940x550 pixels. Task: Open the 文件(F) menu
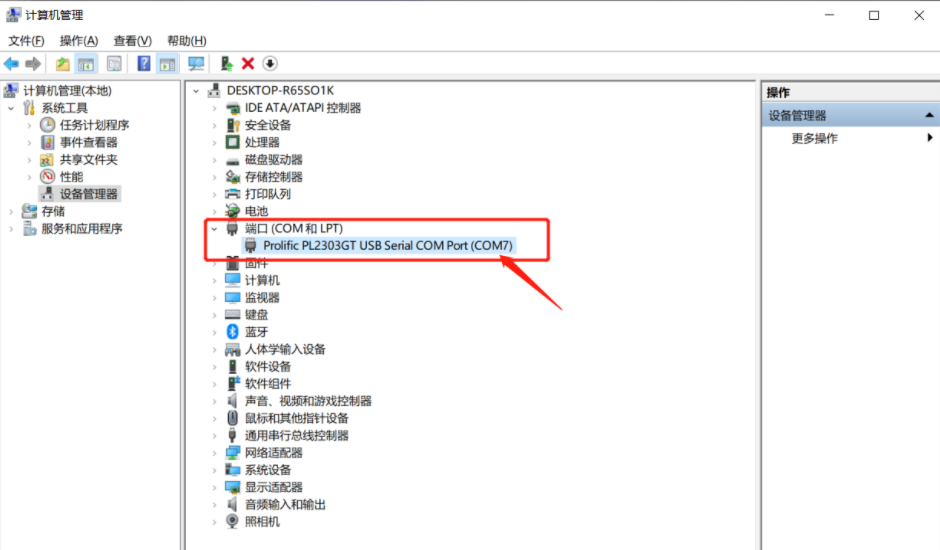point(26,41)
